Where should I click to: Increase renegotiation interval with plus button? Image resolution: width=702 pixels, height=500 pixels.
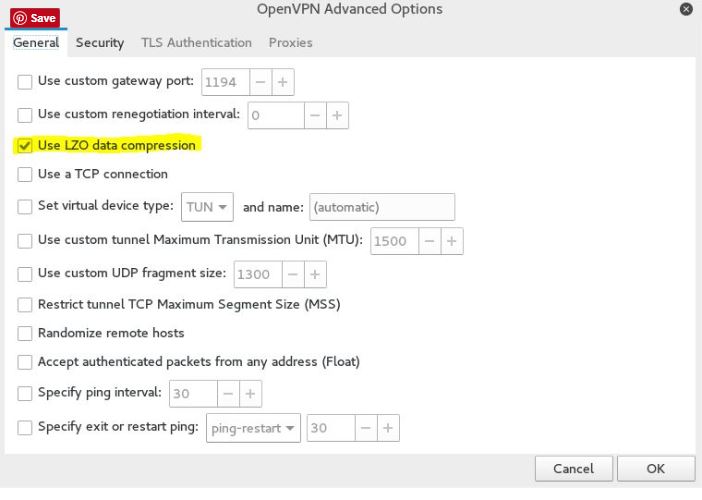[x=338, y=115]
